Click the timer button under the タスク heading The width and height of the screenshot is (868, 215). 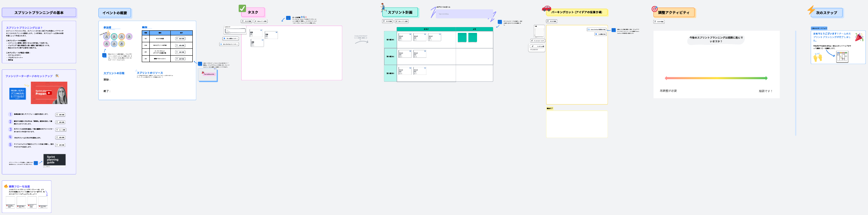tap(247, 21)
